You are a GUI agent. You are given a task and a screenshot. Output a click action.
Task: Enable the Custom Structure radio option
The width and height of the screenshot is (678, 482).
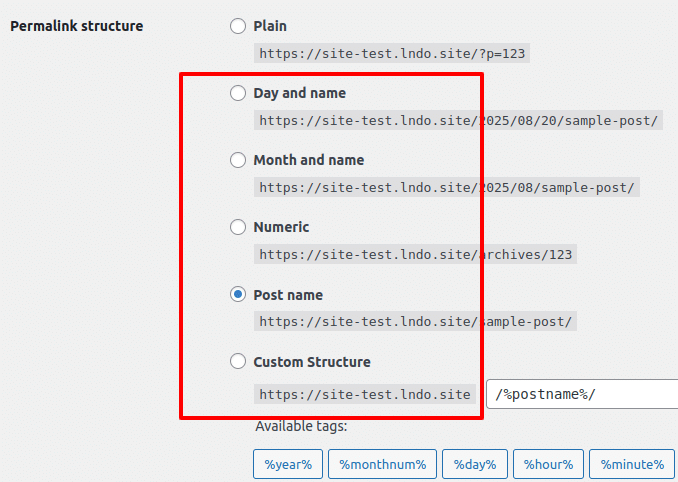point(238,361)
